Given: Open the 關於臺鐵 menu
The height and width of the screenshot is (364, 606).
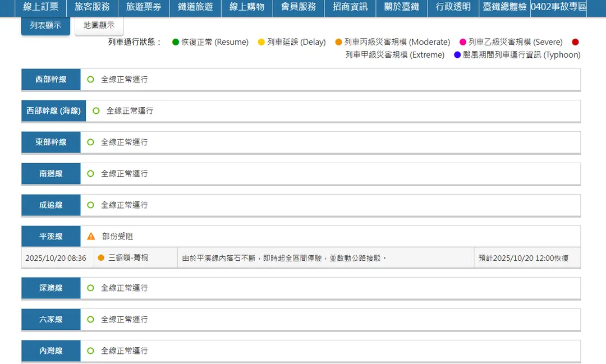Looking at the screenshot, I should click(x=402, y=7).
